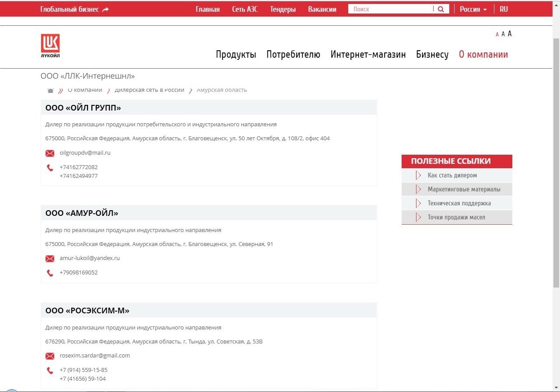
Task: Click the ООО «ОЙЛ ГРУПП» heading
Action: (x=83, y=108)
